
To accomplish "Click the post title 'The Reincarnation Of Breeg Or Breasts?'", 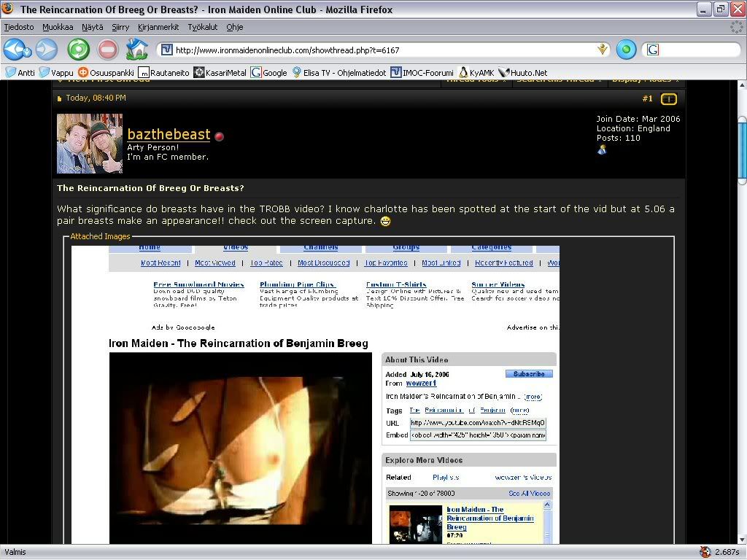I will (150, 188).
